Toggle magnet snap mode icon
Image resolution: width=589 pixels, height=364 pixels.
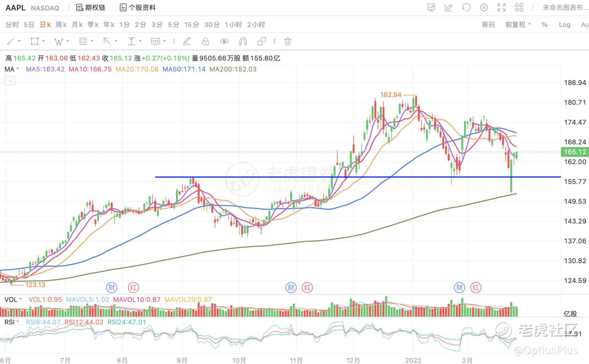click(x=243, y=42)
